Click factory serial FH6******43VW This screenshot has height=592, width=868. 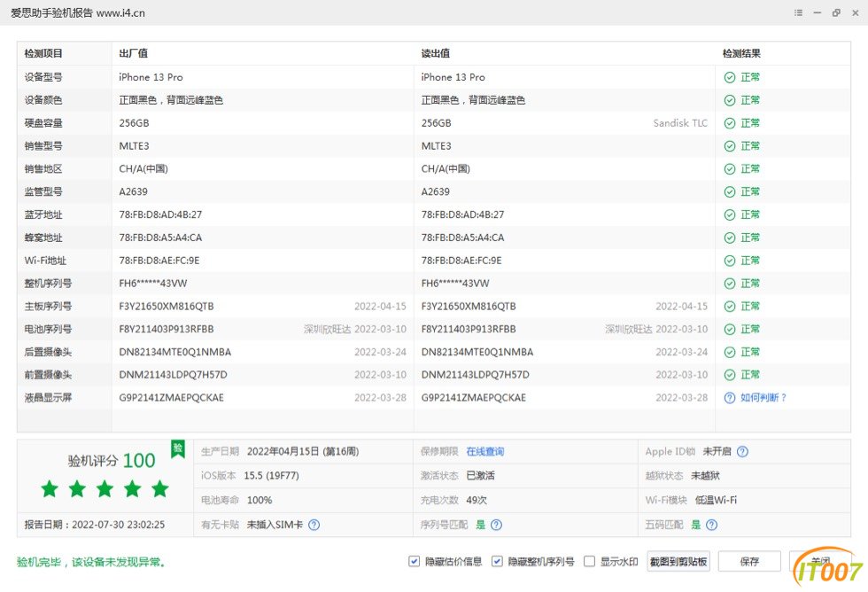tap(152, 284)
